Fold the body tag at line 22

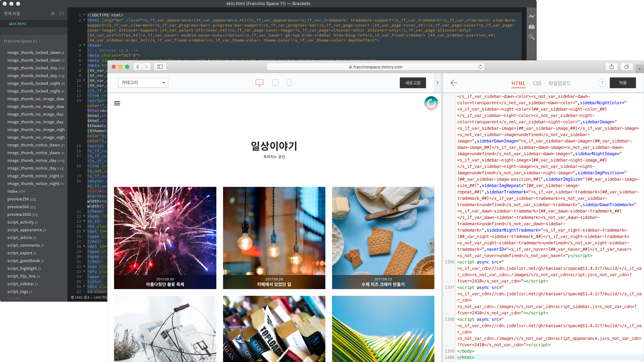(84, 216)
